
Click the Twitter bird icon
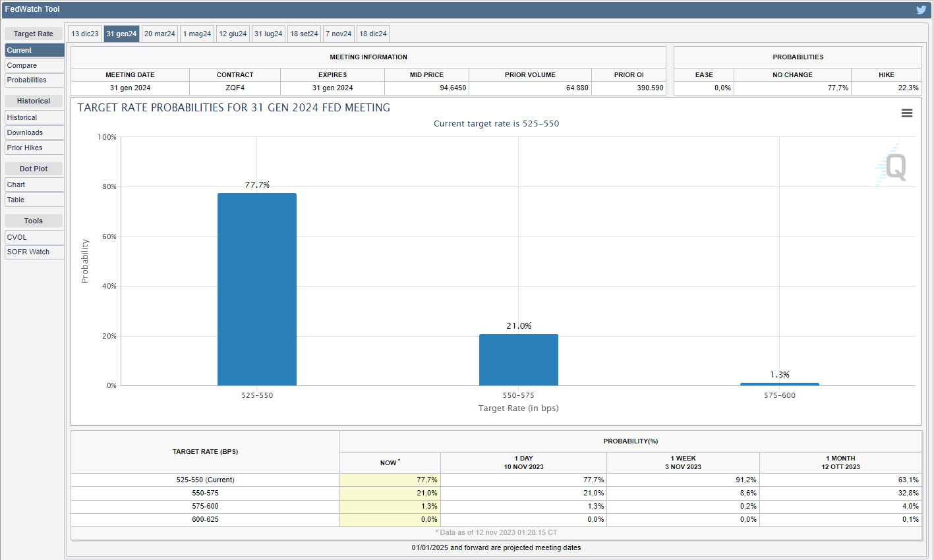click(x=921, y=10)
